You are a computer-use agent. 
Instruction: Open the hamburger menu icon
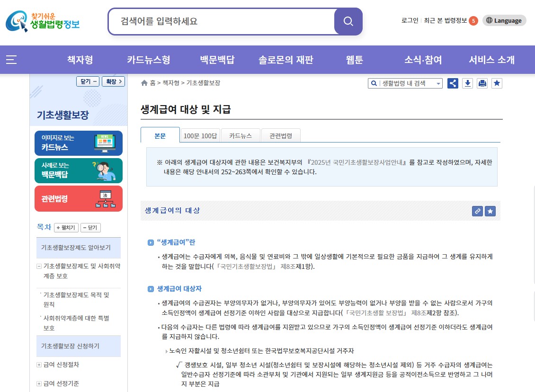click(11, 60)
